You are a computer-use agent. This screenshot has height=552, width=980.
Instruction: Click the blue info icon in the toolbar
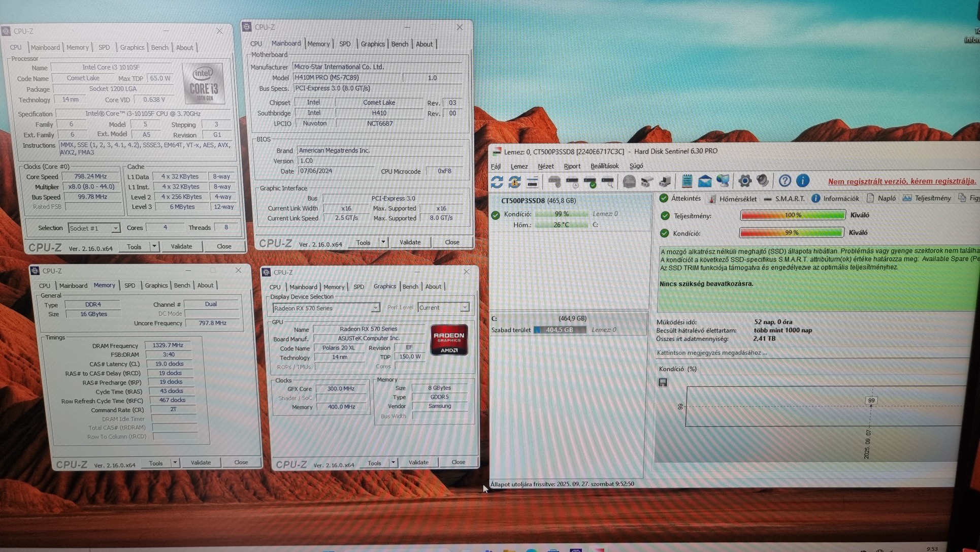click(802, 181)
